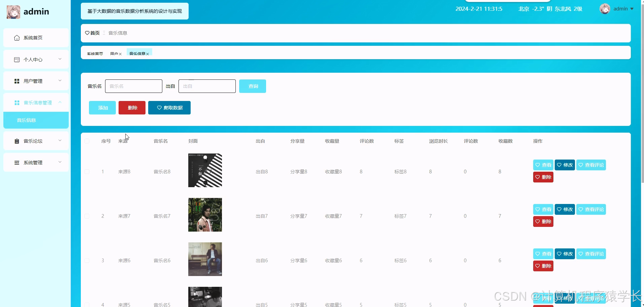The width and height of the screenshot is (644, 307).
Task: Tick the checkbox for row 来源6
Action: [87, 261]
